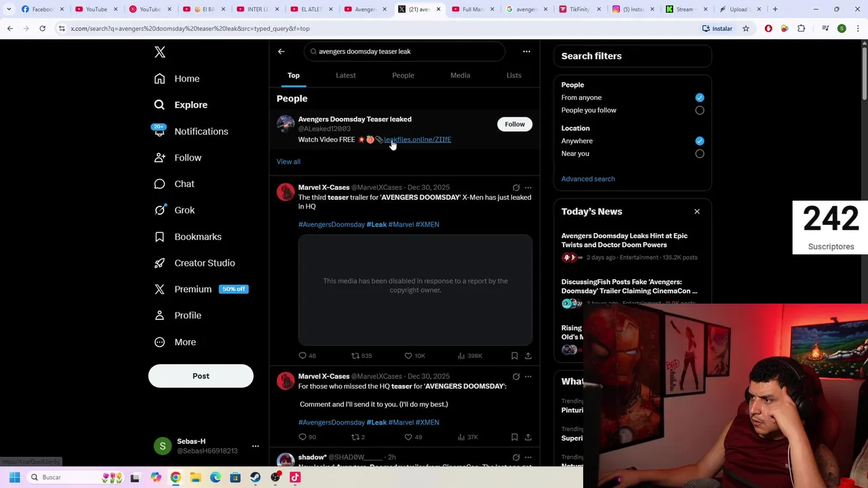
Task: Select 'Near you' location radio option
Action: click(x=700, y=154)
